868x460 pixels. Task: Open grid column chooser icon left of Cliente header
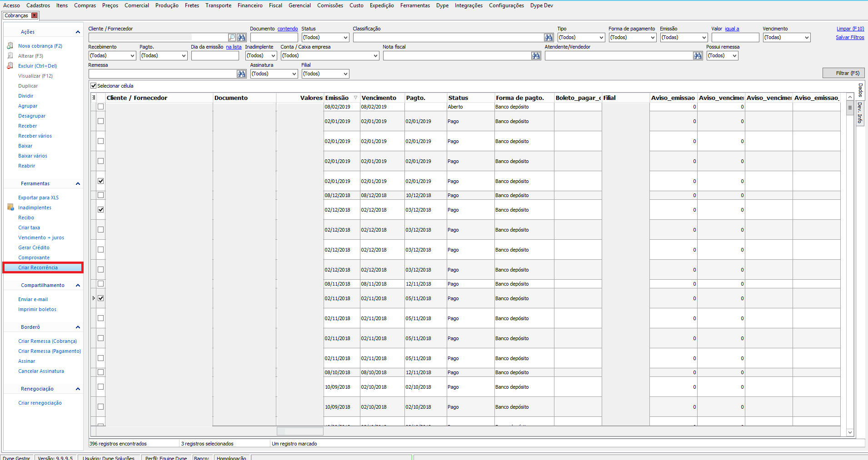point(94,98)
